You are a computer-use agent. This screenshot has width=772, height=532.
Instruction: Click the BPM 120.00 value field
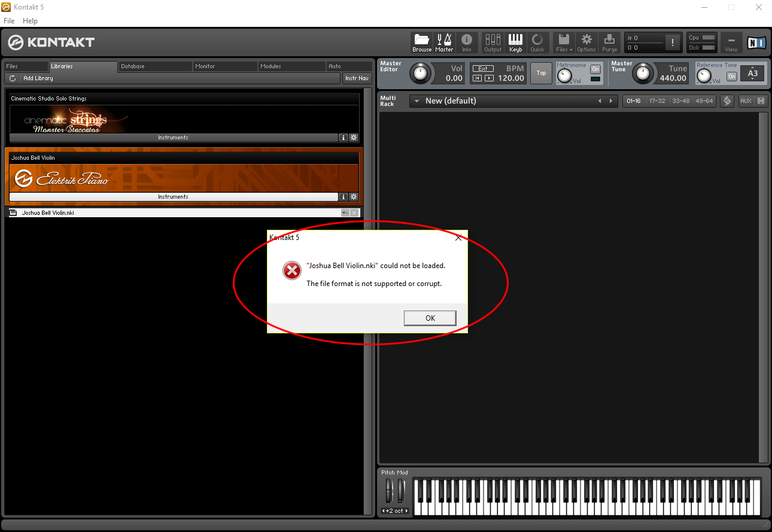coord(510,78)
